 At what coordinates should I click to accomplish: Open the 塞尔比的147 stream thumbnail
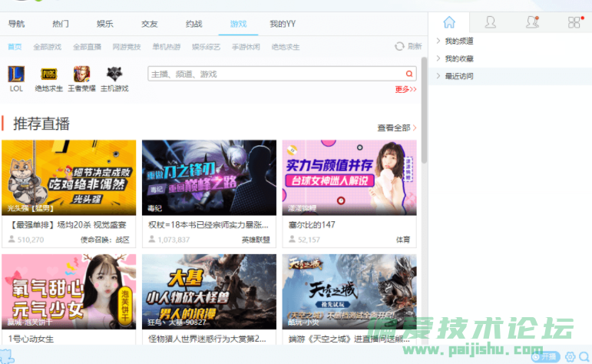point(349,177)
